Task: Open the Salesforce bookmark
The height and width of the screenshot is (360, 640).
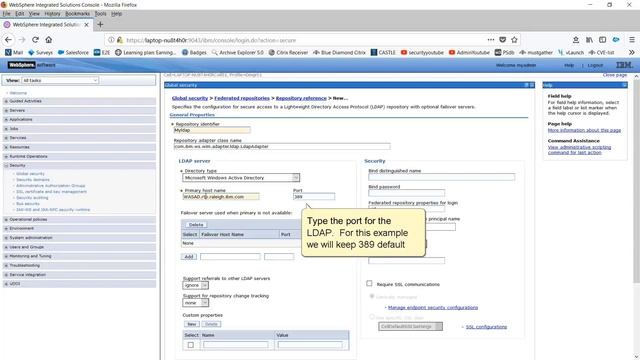Action: point(73,52)
